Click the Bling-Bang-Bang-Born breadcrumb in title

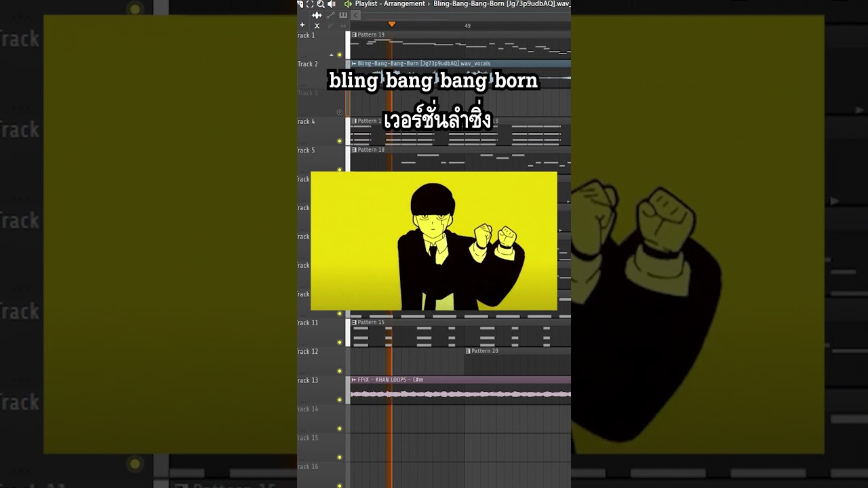[502, 4]
